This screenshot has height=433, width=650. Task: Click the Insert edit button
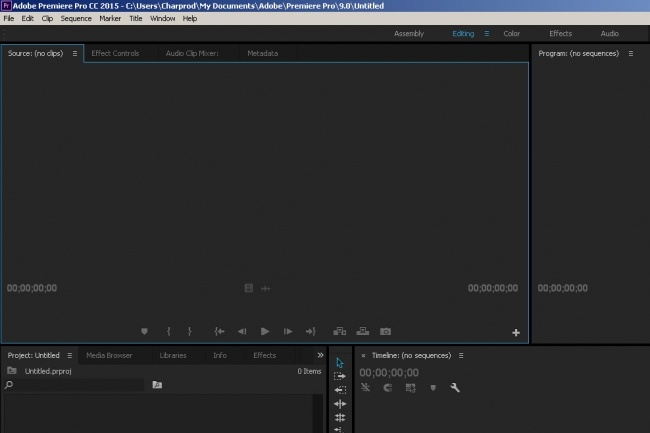(x=340, y=331)
